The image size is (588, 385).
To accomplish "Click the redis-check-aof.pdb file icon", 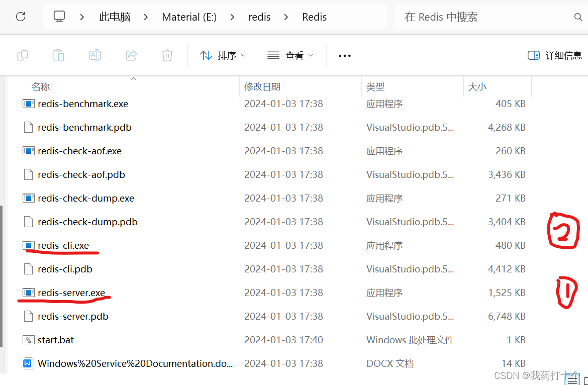I will [x=29, y=175].
